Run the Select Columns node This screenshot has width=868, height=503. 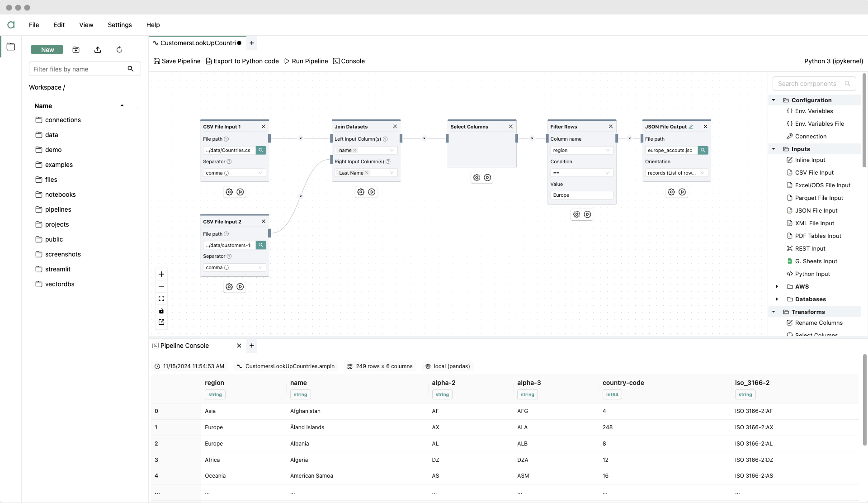click(487, 178)
